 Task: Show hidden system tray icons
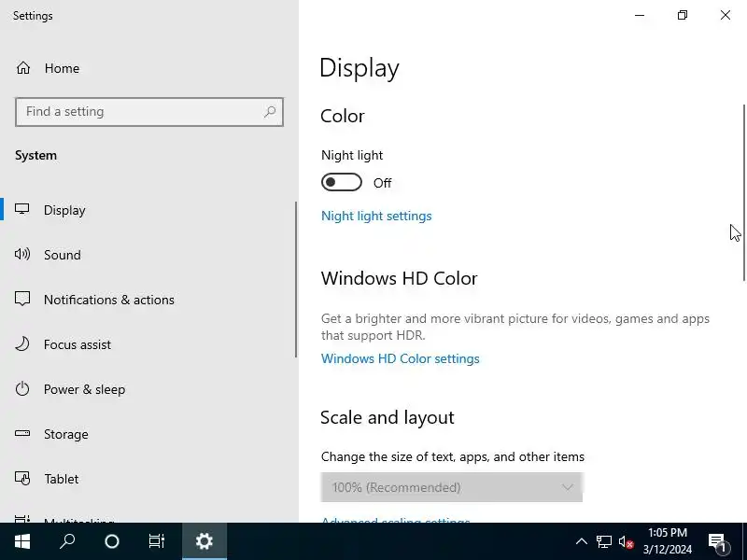pos(581,541)
